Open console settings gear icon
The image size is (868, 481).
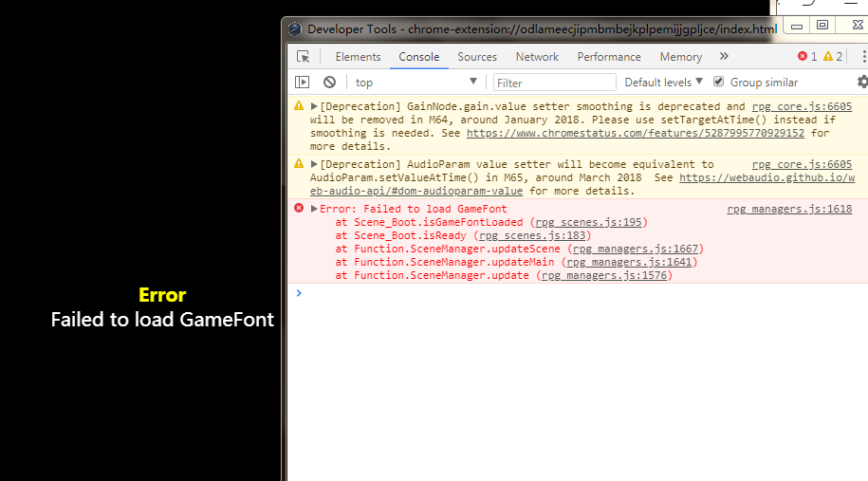(x=862, y=82)
